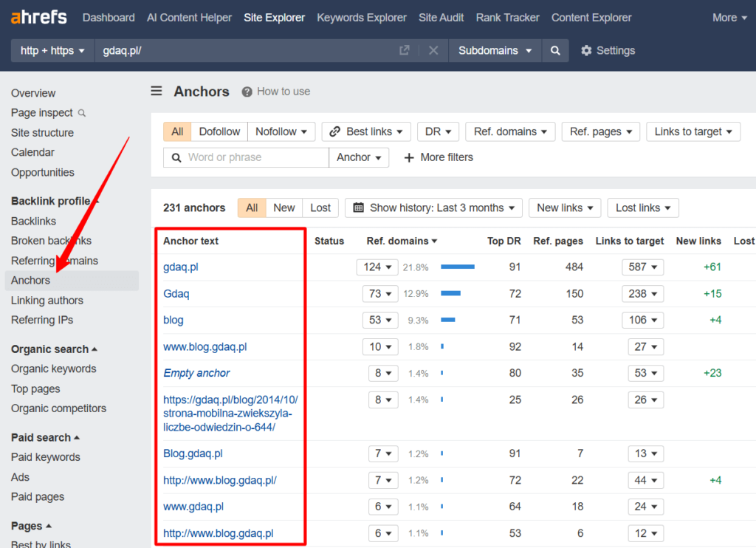This screenshot has height=548, width=756.
Task: Click the gdaq.pl anchor text link
Action: click(181, 267)
